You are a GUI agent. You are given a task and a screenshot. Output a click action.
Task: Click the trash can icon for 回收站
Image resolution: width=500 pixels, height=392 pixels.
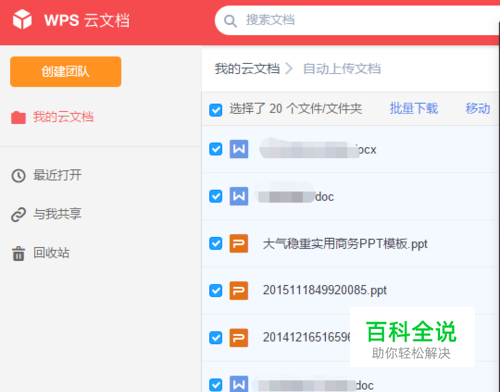coord(18,253)
